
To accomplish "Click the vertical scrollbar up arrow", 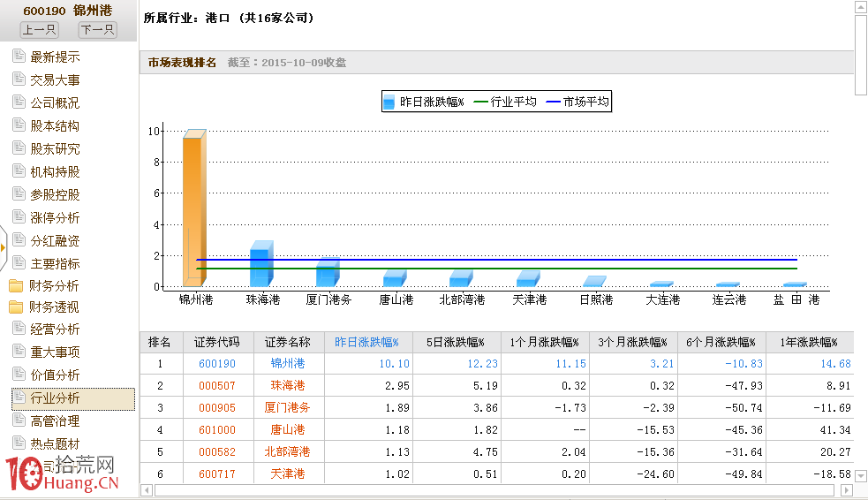I will point(861,7).
